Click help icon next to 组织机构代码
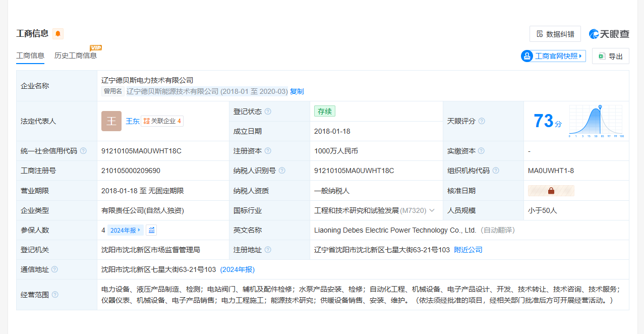Screen dimensions: 644x334 pyautogui.click(x=496, y=171)
